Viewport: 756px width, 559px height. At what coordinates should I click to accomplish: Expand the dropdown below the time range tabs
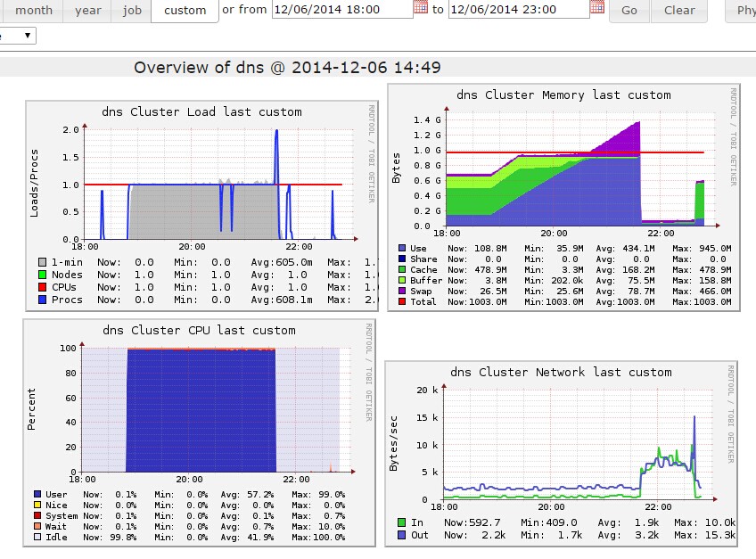pyautogui.click(x=18, y=37)
